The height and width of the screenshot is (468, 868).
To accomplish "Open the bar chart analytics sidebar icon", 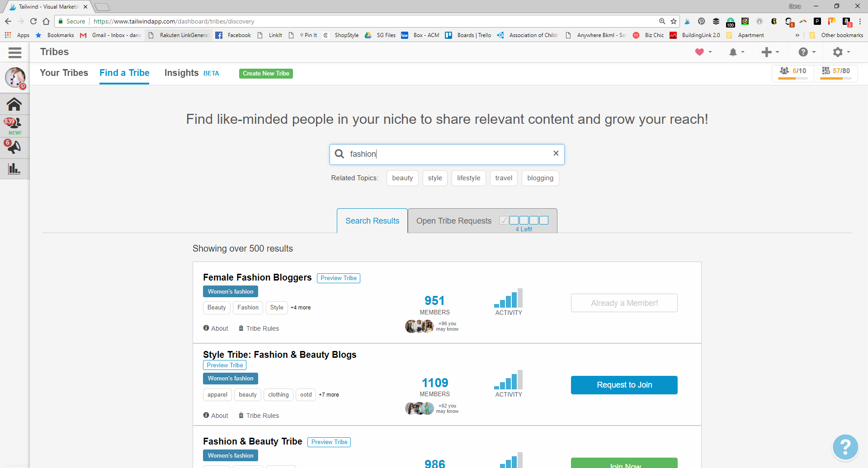I will pos(14,169).
